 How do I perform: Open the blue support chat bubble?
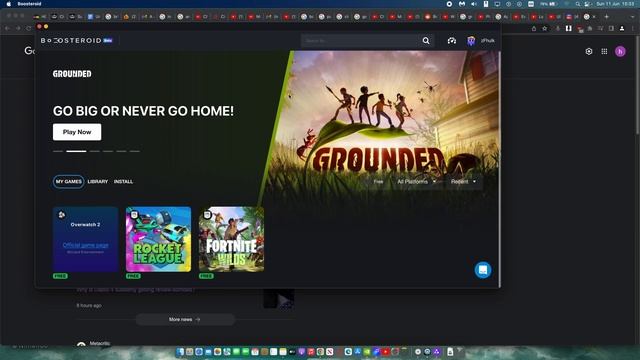[x=483, y=270]
